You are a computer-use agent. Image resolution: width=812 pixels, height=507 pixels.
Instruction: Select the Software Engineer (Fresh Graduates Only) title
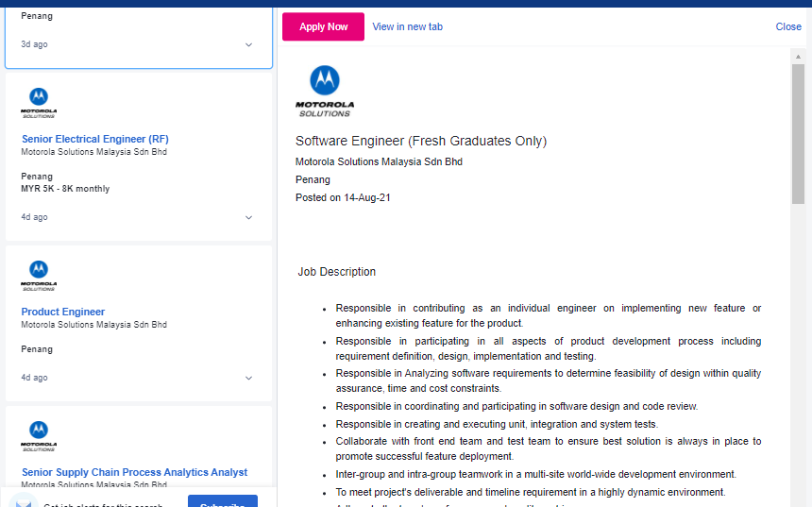tap(421, 141)
